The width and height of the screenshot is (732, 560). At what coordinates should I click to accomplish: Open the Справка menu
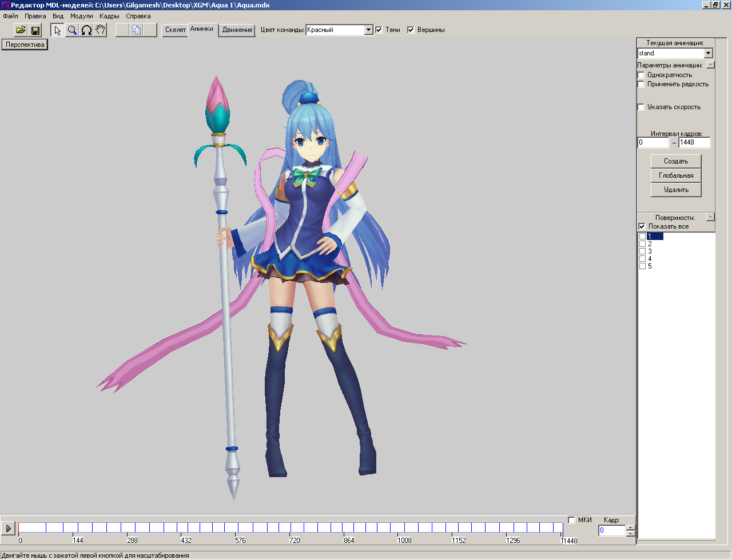click(x=138, y=16)
